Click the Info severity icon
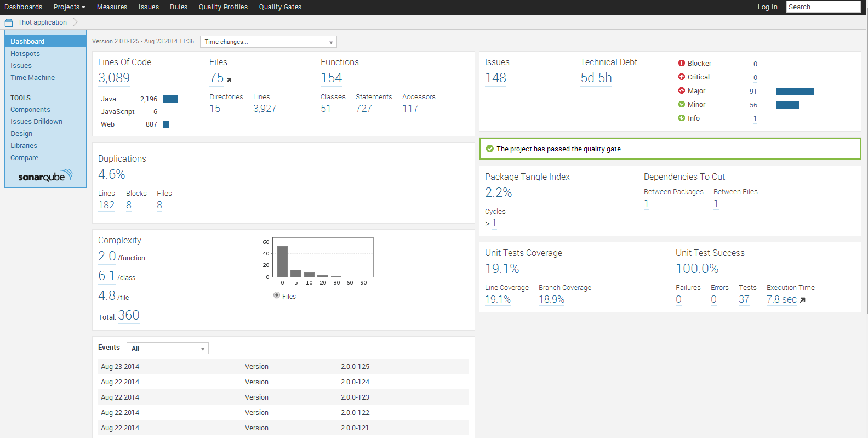The height and width of the screenshot is (438, 868). point(682,118)
